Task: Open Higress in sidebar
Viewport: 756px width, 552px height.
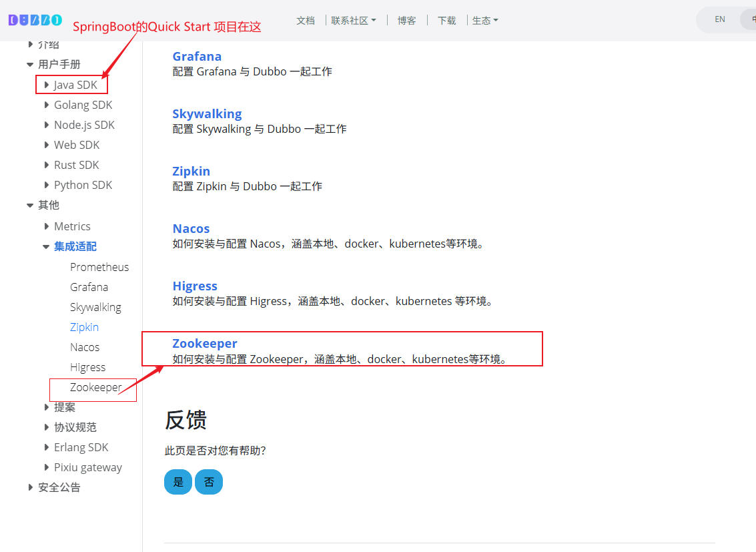Action: (88, 367)
